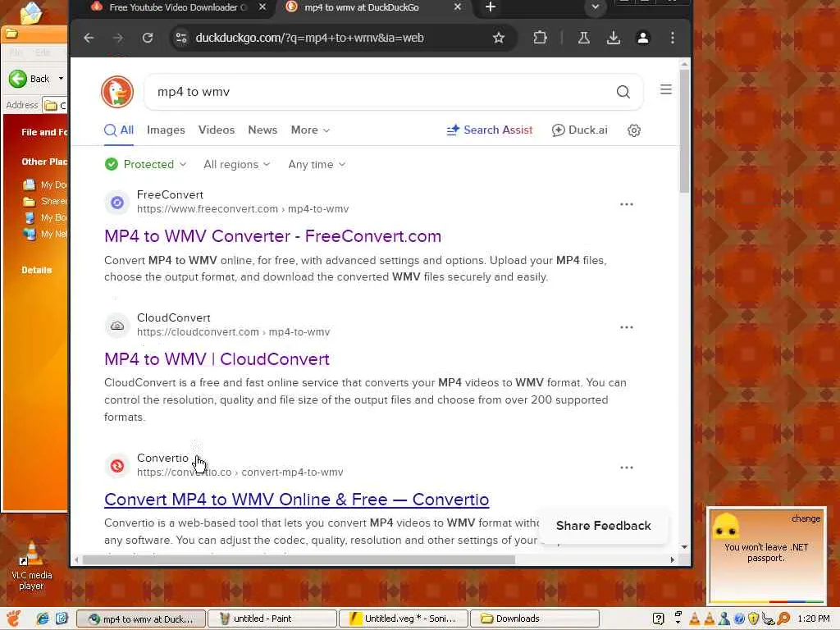Open the Chrome three-dot menu

coord(673,38)
